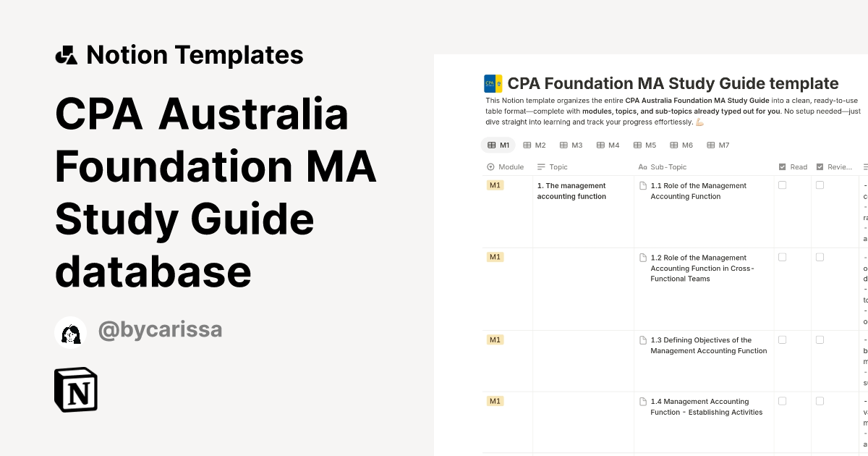
Task: Open the page icon for 1.1 Role sub-topic
Action: coord(643,185)
